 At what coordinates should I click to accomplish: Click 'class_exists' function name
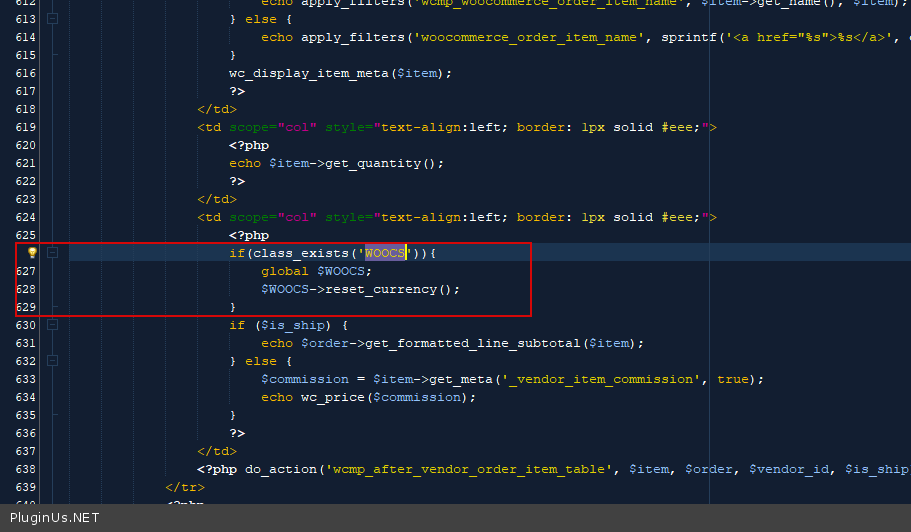[300, 253]
